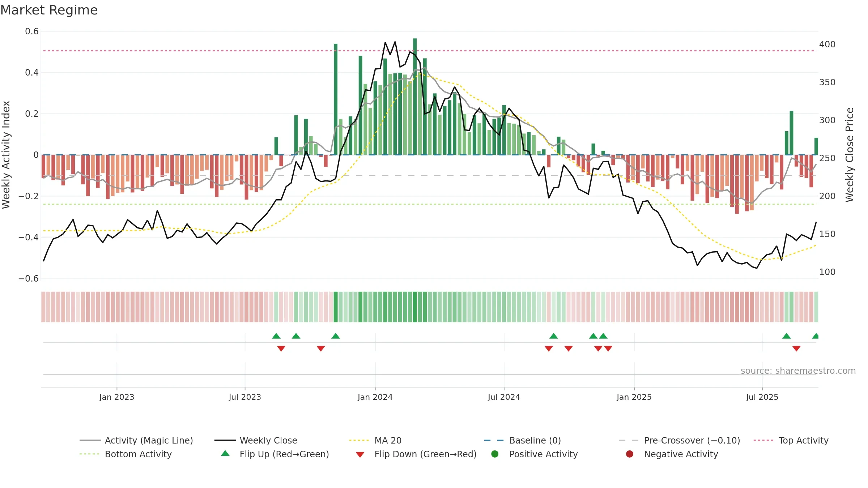Click the Jan 2023 axis label
Viewport: 868px width, 488px height.
pyautogui.click(x=116, y=397)
